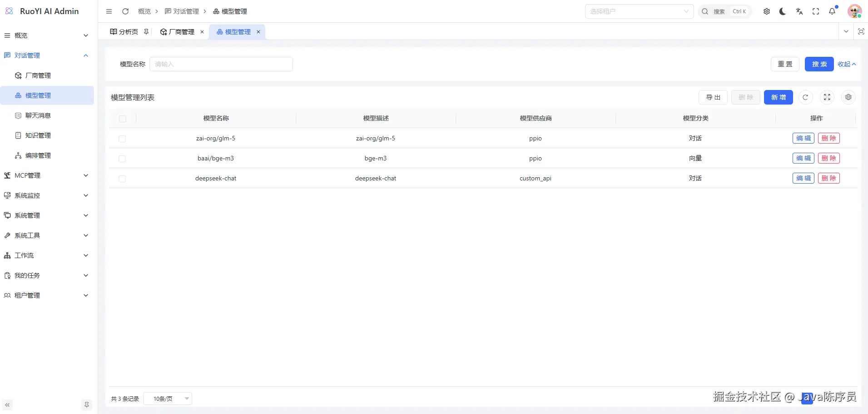The width and height of the screenshot is (868, 414).
Task: Open the 选择租户 tenant dropdown
Action: [639, 11]
